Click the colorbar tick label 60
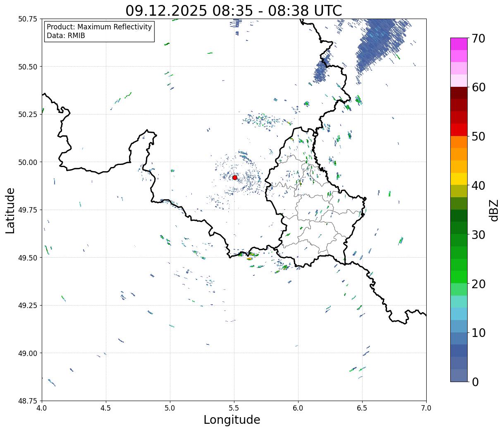The image size is (504, 430). point(478,87)
